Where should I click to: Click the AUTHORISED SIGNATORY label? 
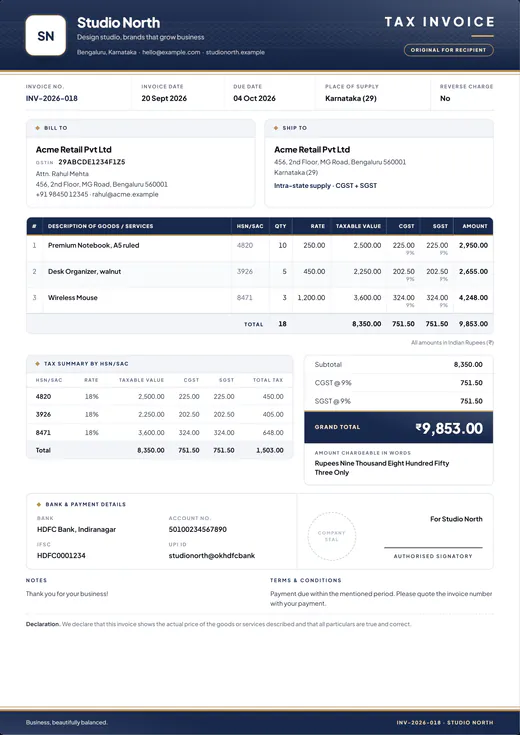433,556
